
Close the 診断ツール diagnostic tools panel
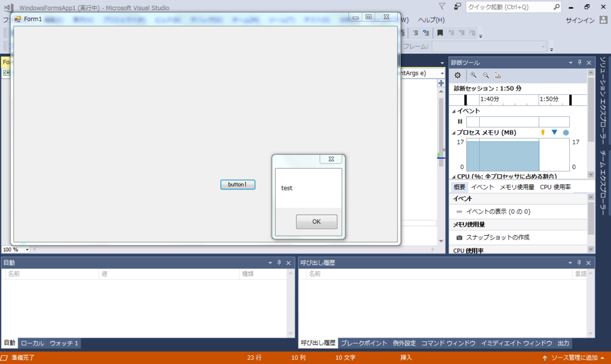coord(589,62)
